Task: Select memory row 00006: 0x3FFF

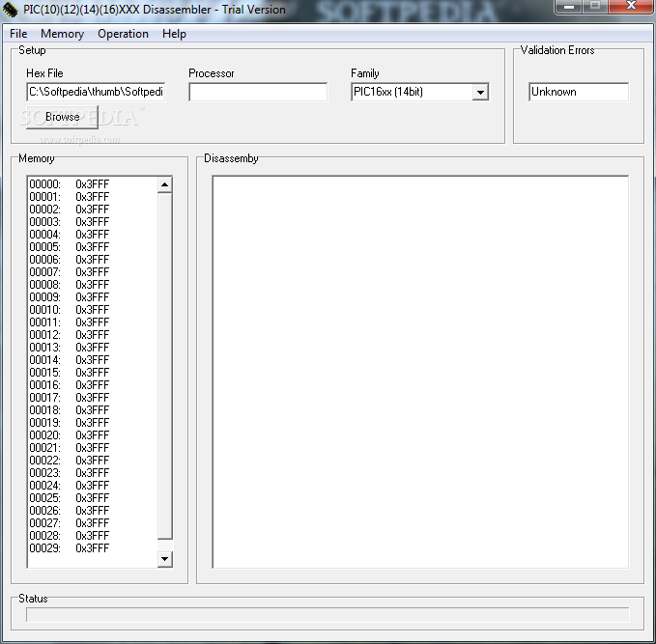Action: click(69, 260)
